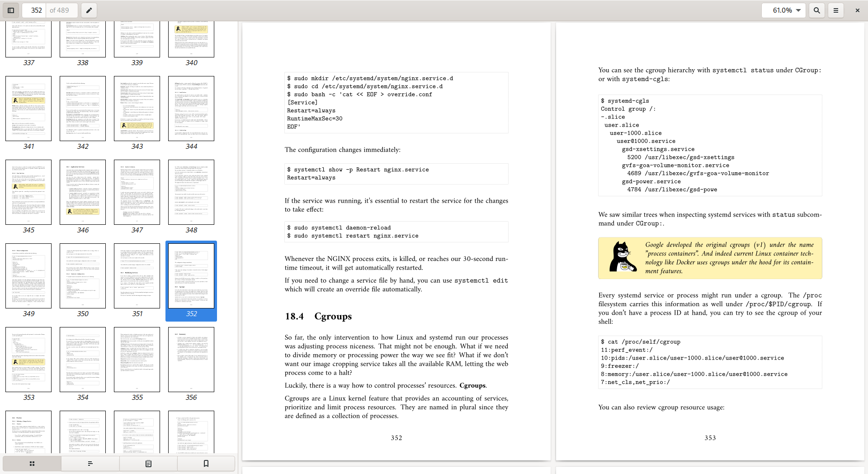Viewport: 868px width, 474px height.
Task: Open the hamburger main menu
Action: (x=836, y=10)
